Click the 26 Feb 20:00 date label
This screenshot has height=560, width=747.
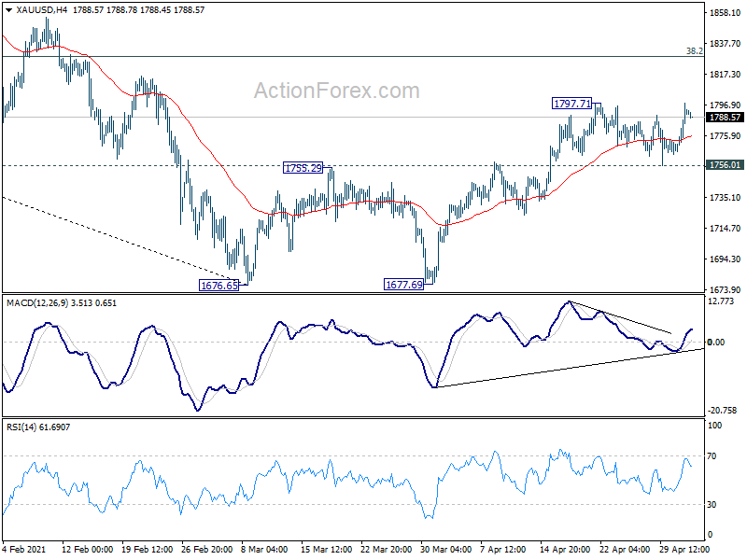[206, 549]
